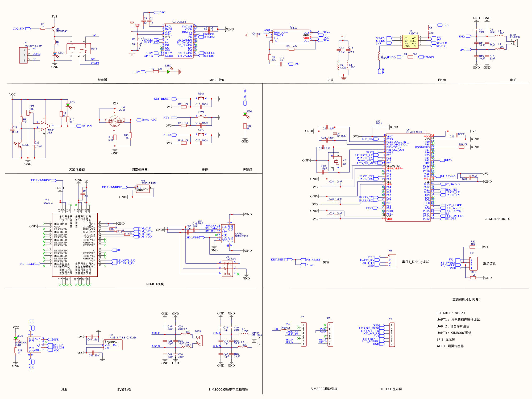
Task: Click the BC35-G NB-IoT module body
Action: point(74,245)
